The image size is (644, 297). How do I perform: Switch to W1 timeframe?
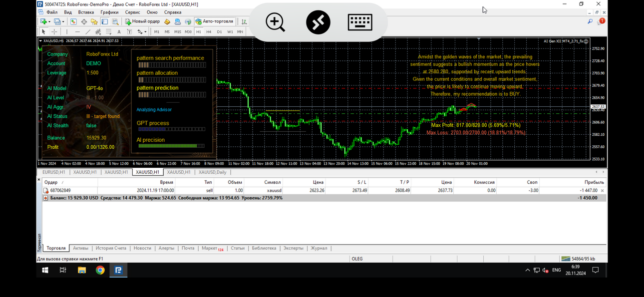pyautogui.click(x=230, y=31)
